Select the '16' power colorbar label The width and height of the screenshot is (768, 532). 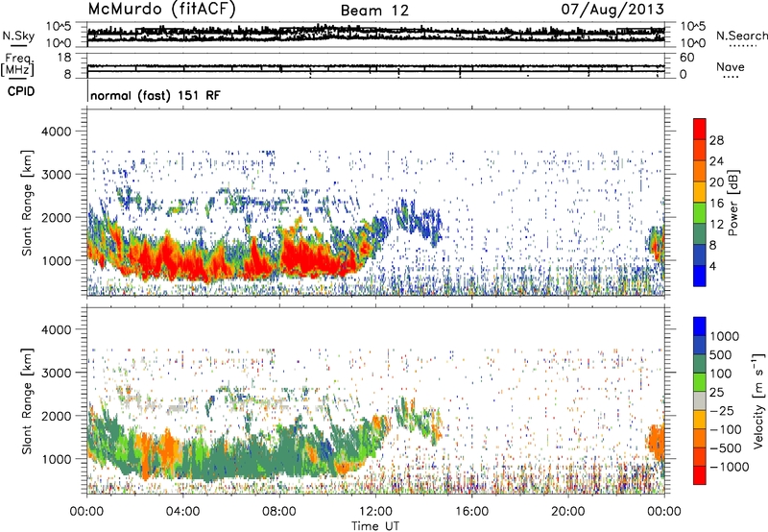(x=716, y=204)
